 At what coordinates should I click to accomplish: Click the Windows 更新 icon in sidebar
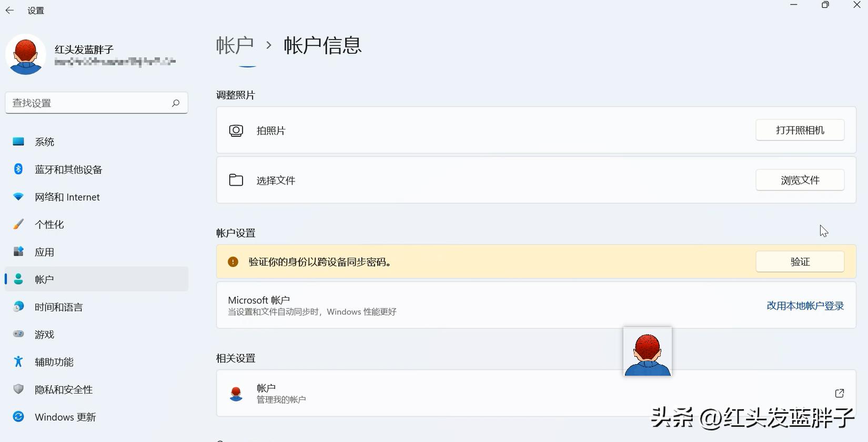coord(18,417)
